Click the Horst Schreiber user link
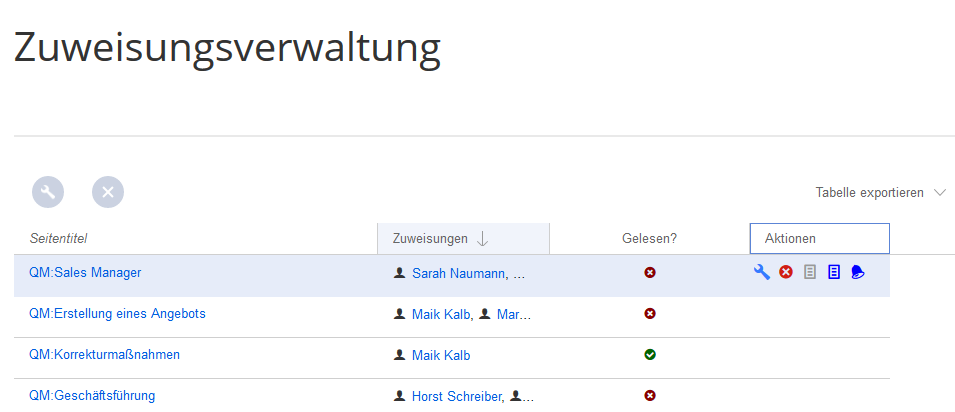The height and width of the screenshot is (412, 955). tap(458, 397)
